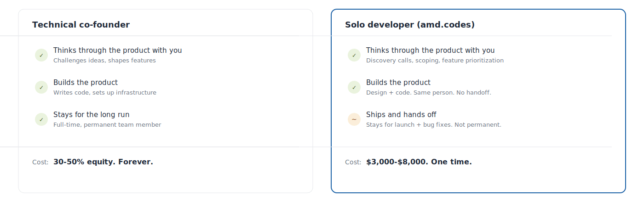This screenshot has height=202, width=644.
Task: Click the orange tilde icon beside "Ships and hands off"
Action: pos(354,119)
